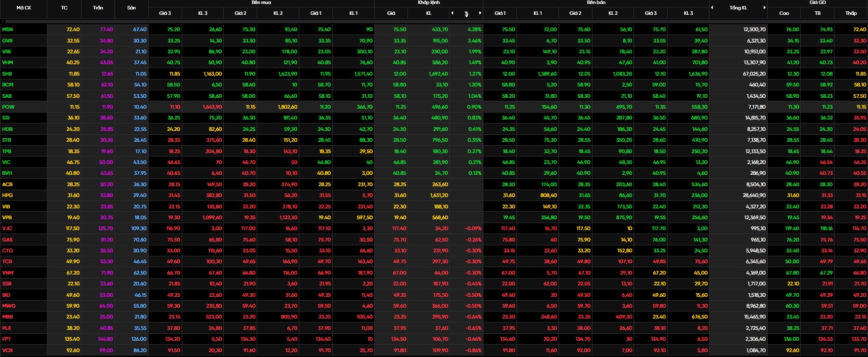Select the MBB stock symbol
Viewport: 868px width, 357px height.
point(7,317)
